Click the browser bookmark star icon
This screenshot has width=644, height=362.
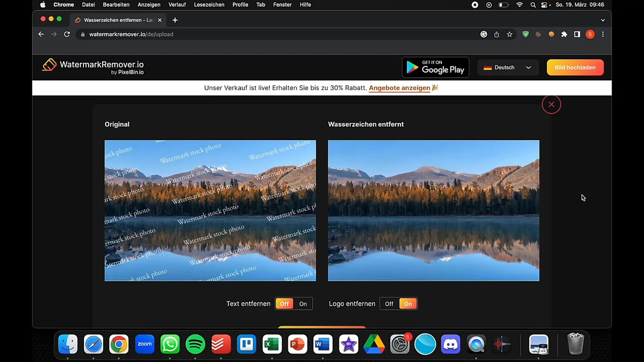point(510,34)
